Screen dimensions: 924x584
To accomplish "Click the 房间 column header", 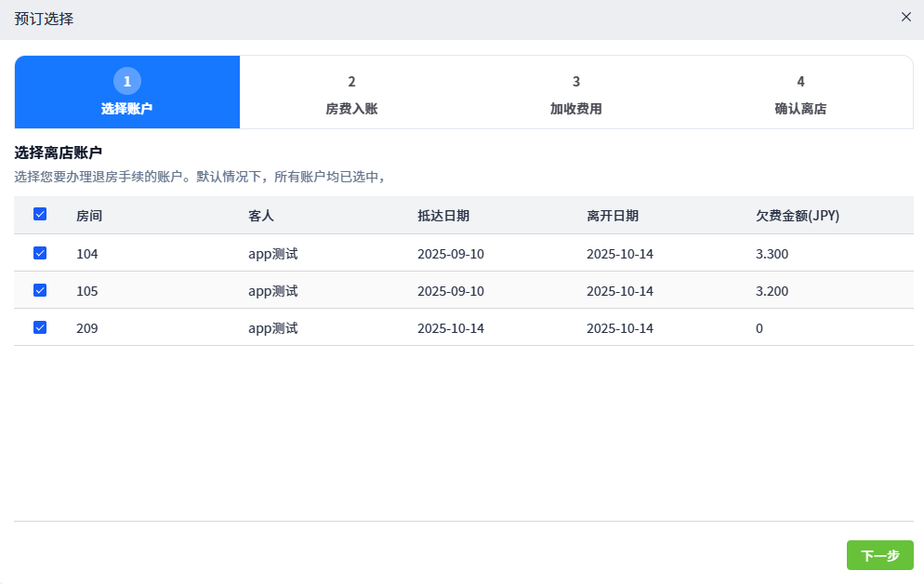I will click(x=89, y=216).
